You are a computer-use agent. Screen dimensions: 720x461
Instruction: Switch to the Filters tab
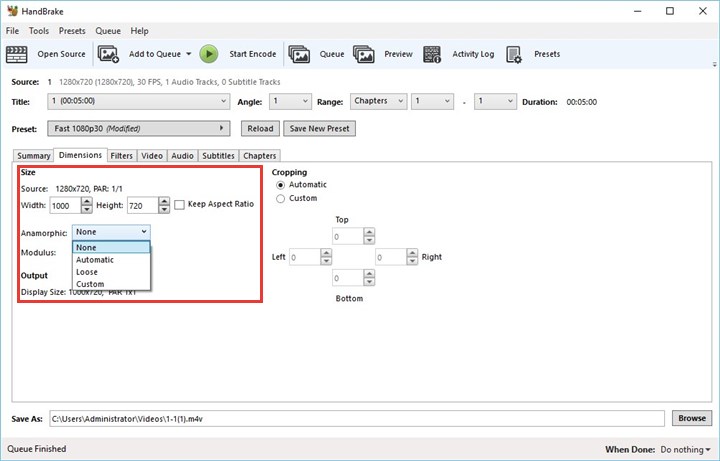tap(122, 156)
